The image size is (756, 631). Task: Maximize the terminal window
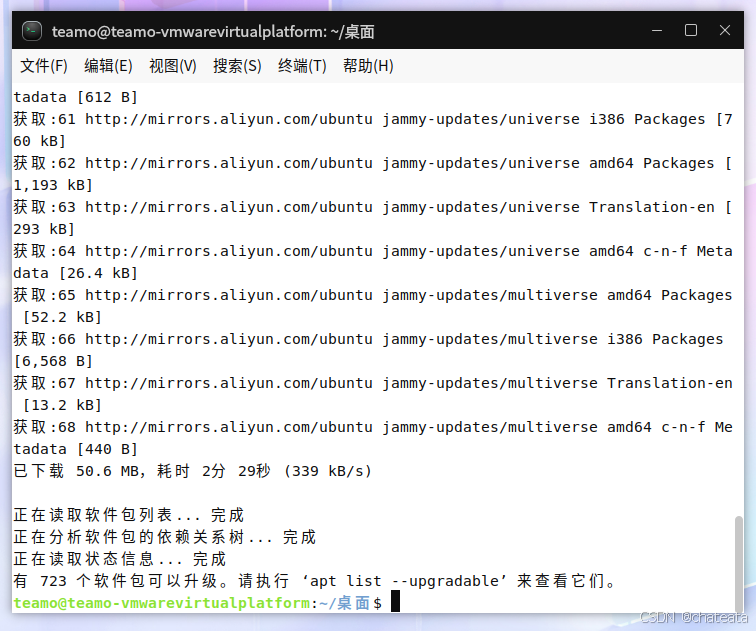691,31
